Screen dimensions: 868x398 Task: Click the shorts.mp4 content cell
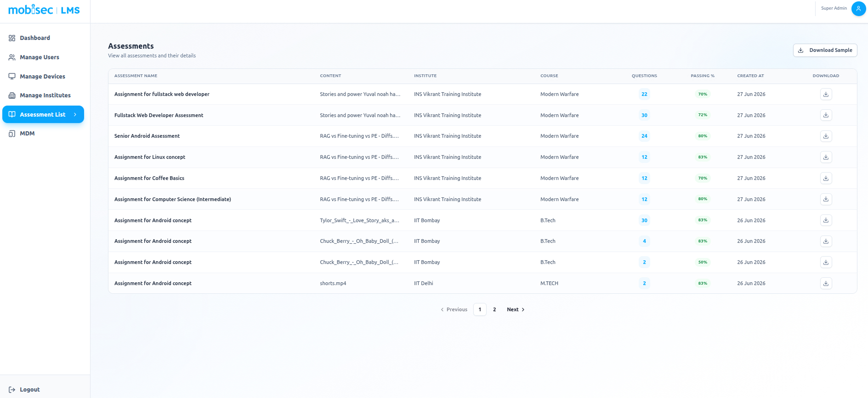tap(333, 283)
